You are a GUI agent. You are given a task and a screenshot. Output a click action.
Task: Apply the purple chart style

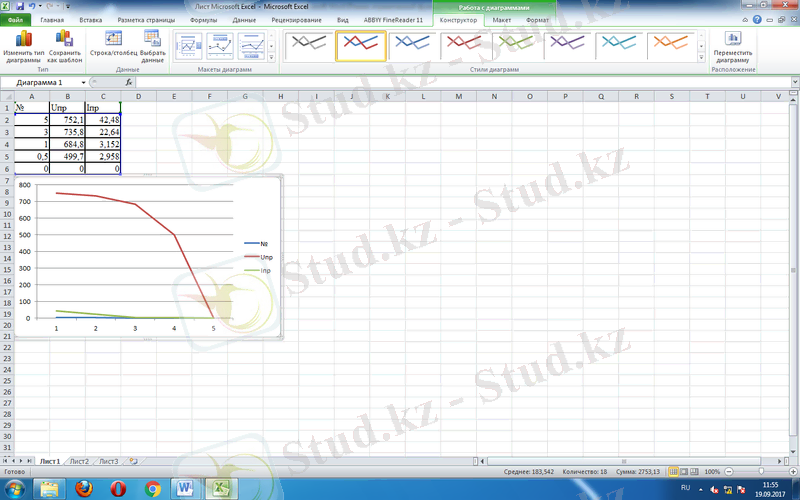pyautogui.click(x=568, y=46)
